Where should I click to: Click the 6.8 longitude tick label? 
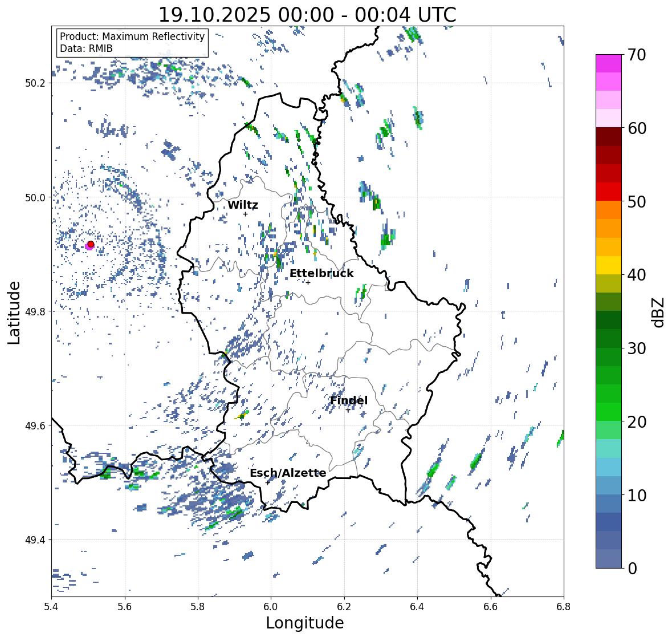point(564,607)
